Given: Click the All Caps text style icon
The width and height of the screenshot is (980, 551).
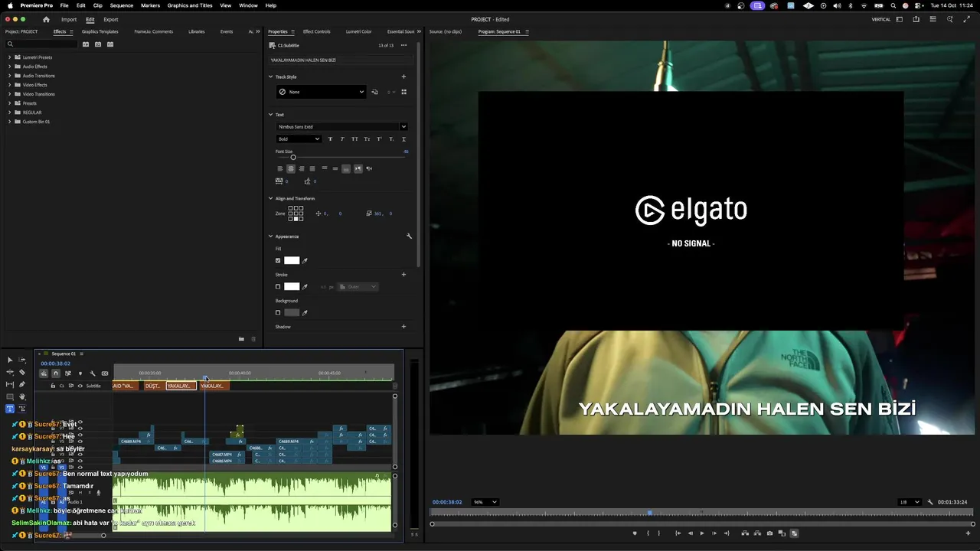Looking at the screenshot, I should click(354, 139).
